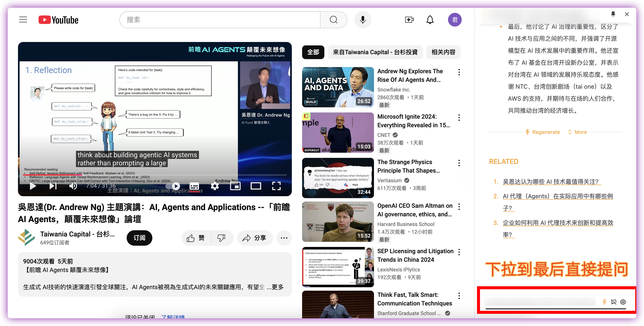Switch to theater mode
This screenshot has height=326, width=644.
point(255,186)
